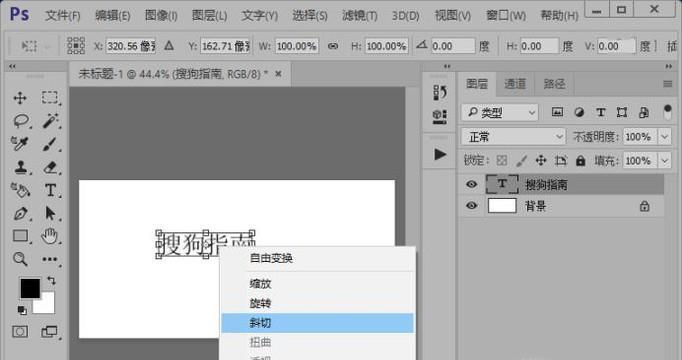682x360 pixels.
Task: Open the 文件(F) menu
Action: [x=63, y=16]
